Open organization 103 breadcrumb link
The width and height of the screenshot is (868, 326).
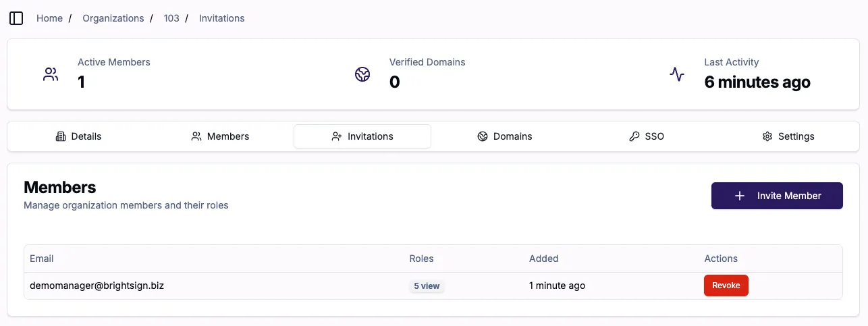click(x=171, y=18)
